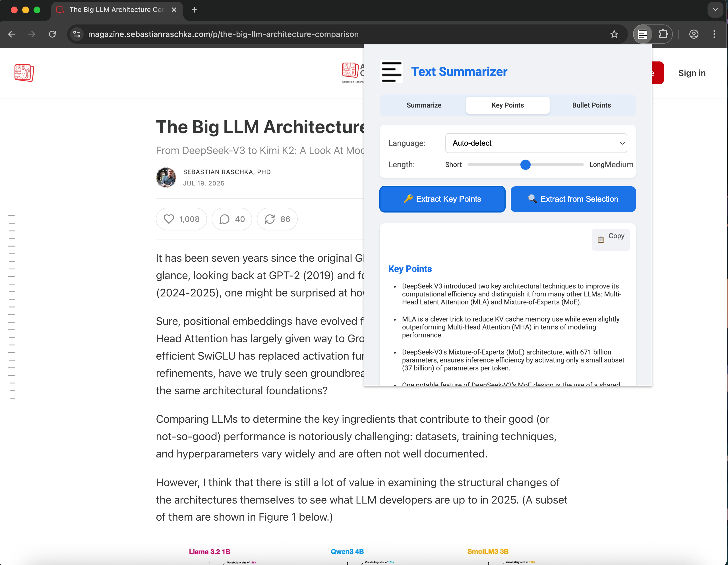Screen dimensions: 728x565
Task: Click Extract from Selection button
Action: 573,199
